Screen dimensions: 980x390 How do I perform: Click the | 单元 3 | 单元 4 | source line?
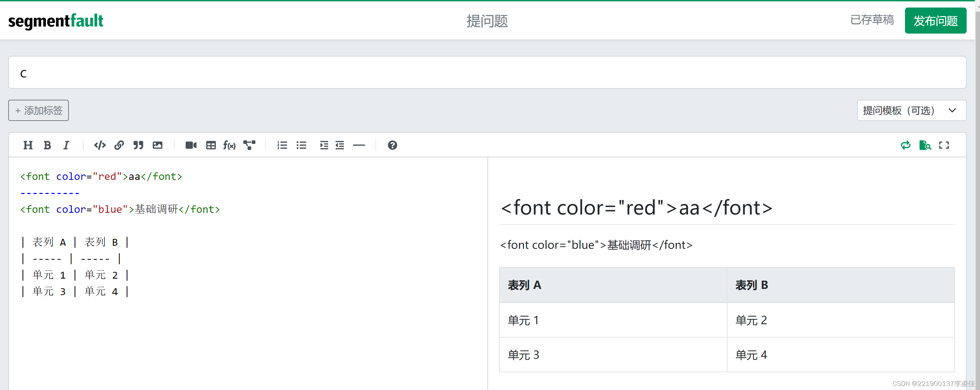(75, 291)
